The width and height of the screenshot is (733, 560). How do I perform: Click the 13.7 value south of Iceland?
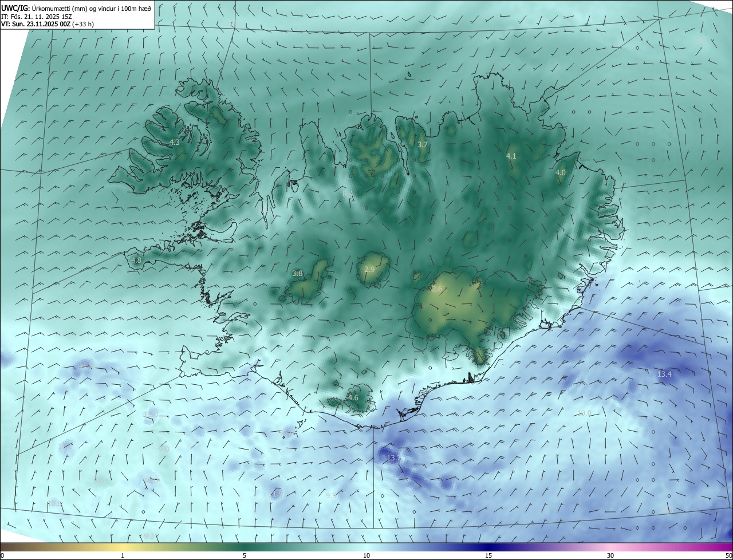pyautogui.click(x=394, y=458)
